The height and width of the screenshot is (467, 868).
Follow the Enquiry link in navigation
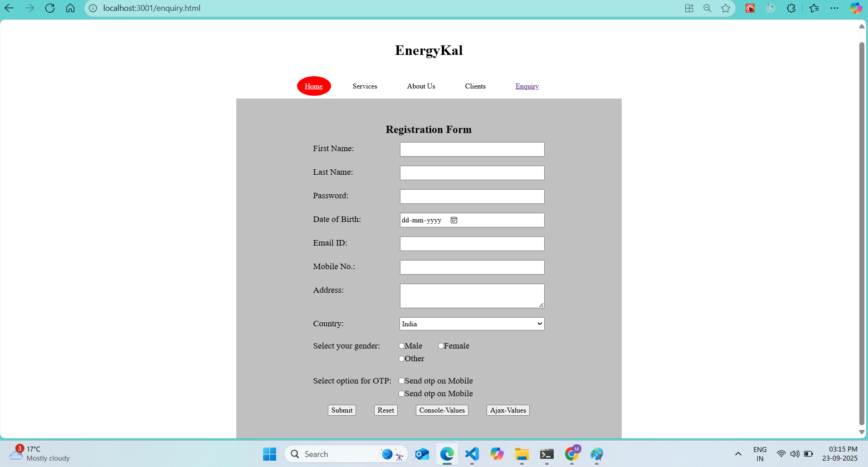point(527,86)
